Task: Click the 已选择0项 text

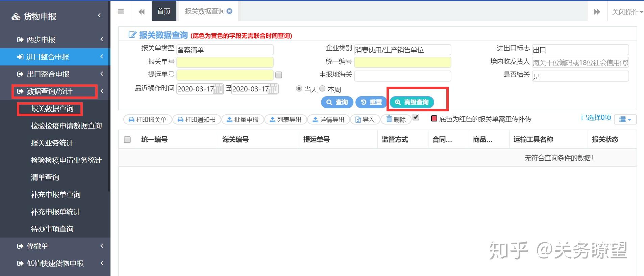Action: (596, 117)
